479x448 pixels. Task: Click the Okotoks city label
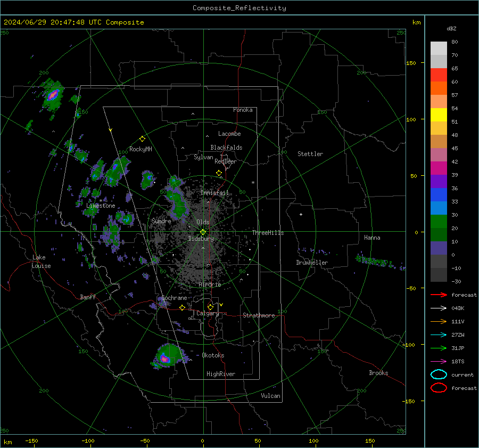tap(213, 355)
